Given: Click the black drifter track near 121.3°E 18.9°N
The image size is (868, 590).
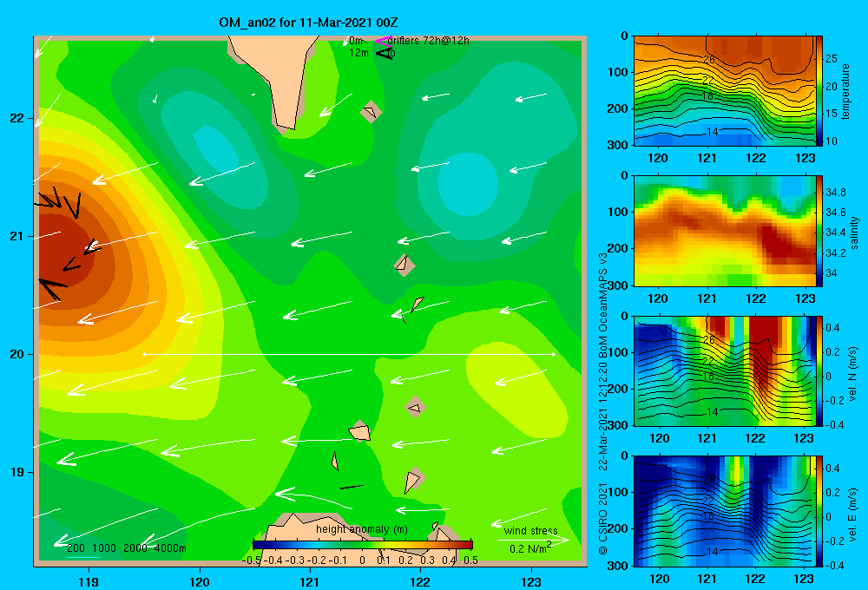Looking at the screenshot, I should coord(352,487).
